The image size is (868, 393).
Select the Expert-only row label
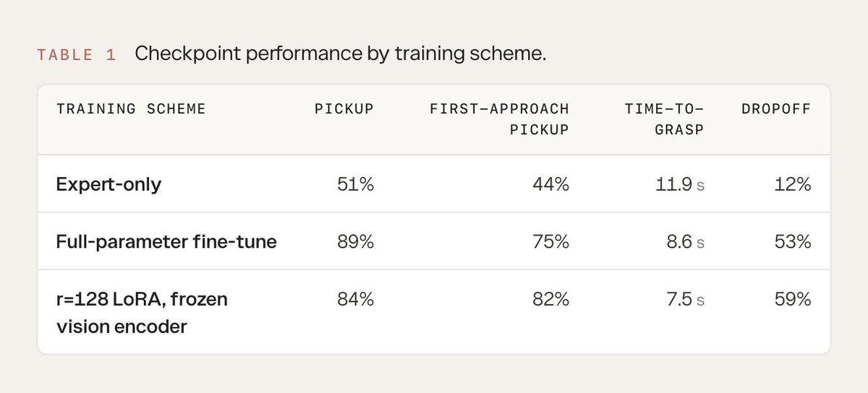tap(109, 184)
